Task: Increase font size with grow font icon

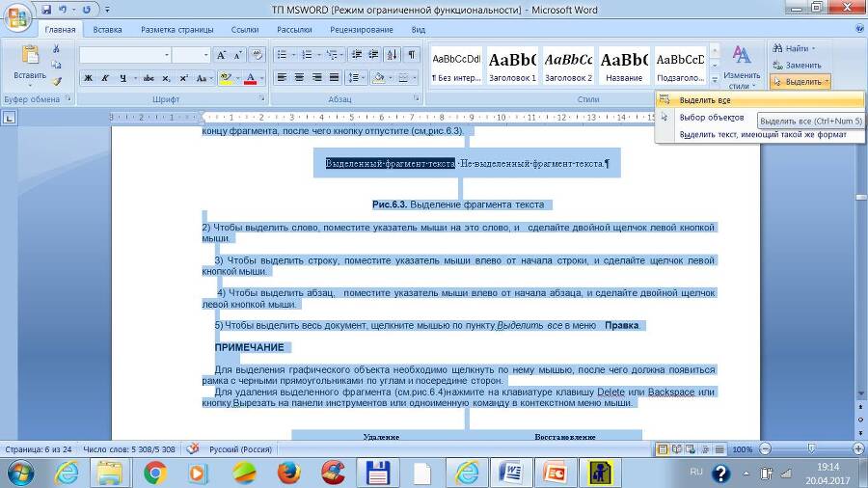Action: (x=221, y=55)
